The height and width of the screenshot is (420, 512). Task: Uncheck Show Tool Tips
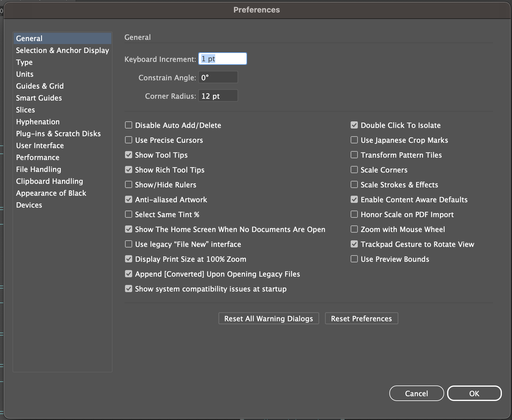[128, 155]
